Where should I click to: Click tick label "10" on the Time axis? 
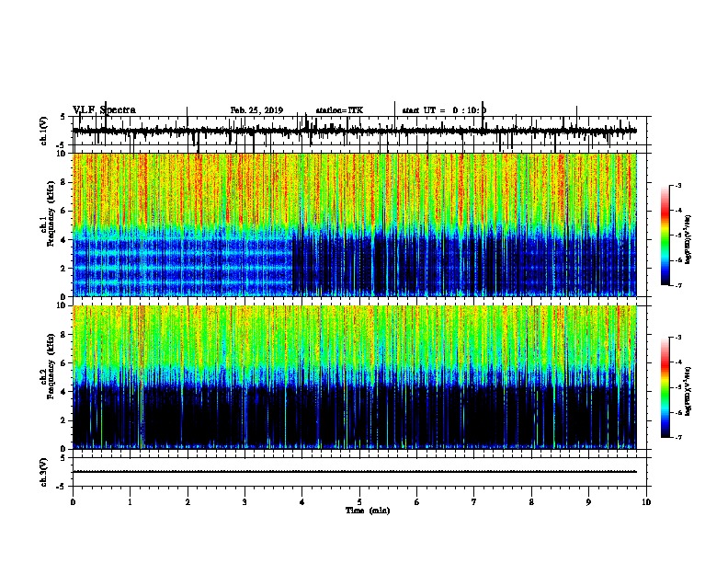click(x=646, y=502)
